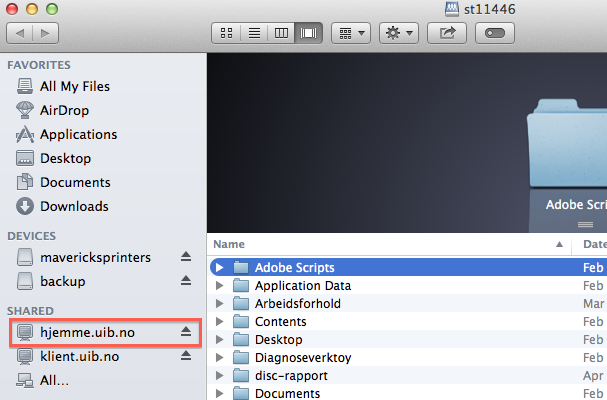
Task: Eject the backup device
Action: pos(185,281)
